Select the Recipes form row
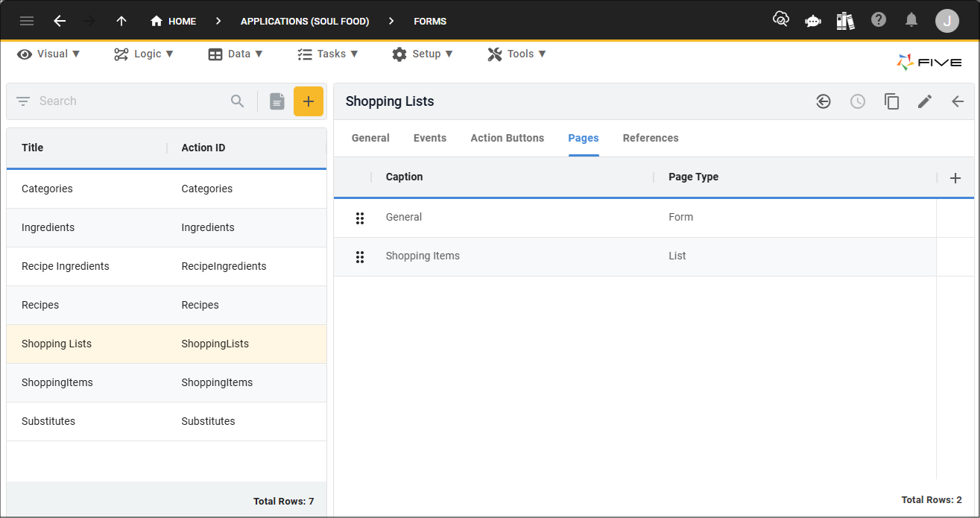This screenshot has height=518, width=980. click(x=166, y=306)
